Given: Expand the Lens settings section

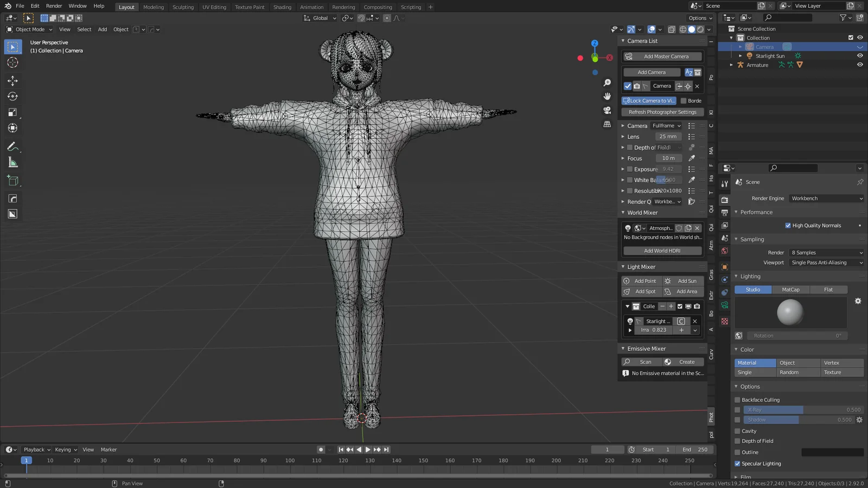Looking at the screenshot, I should (623, 136).
